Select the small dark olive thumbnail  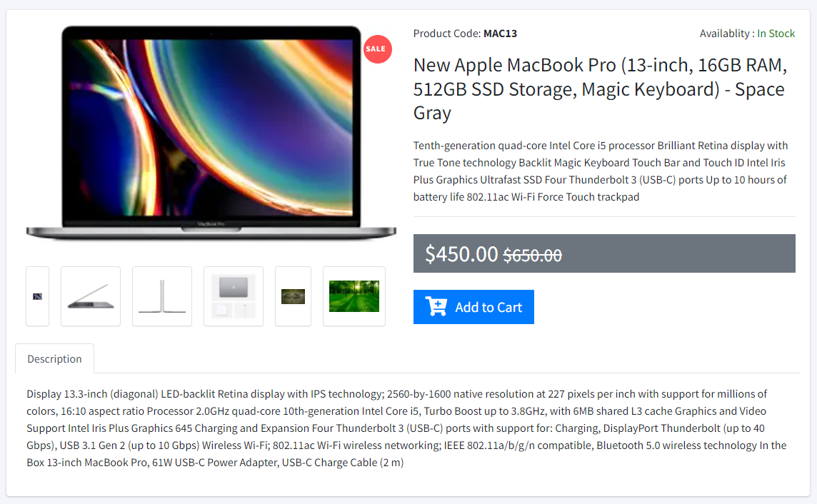(x=293, y=296)
